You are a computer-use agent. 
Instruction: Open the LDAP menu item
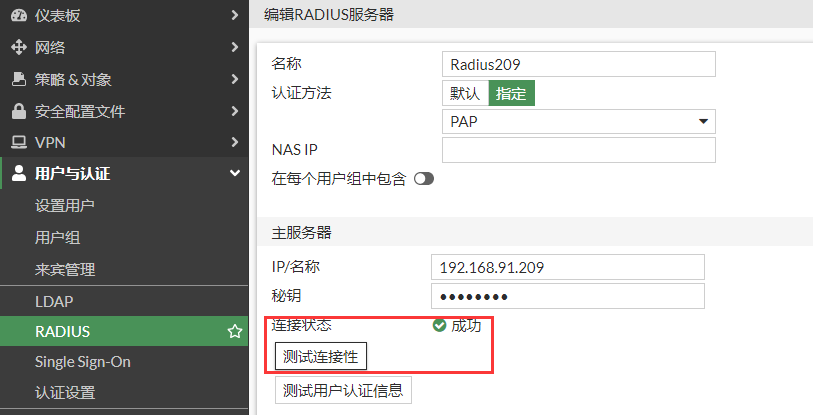[54, 301]
